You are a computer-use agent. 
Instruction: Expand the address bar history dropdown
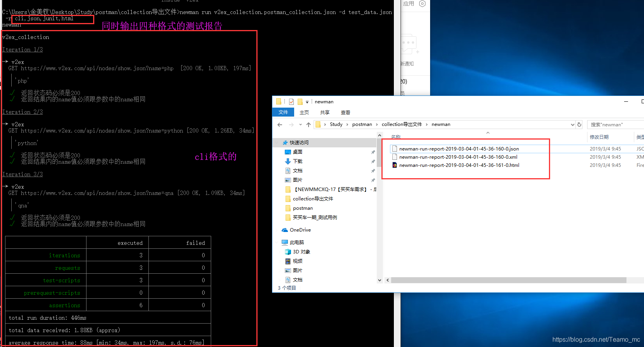point(572,125)
